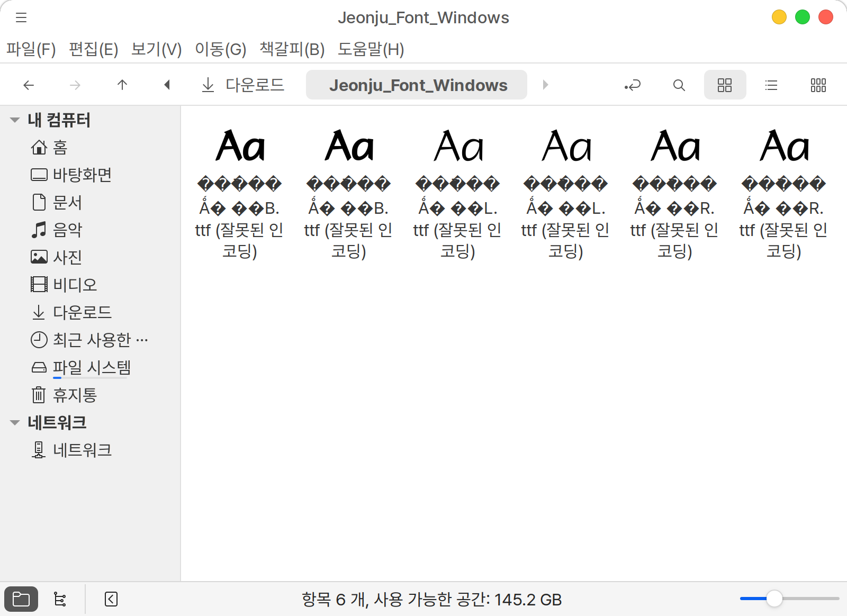Open 사진 folder in sidebar
The width and height of the screenshot is (847, 616).
click(90, 257)
